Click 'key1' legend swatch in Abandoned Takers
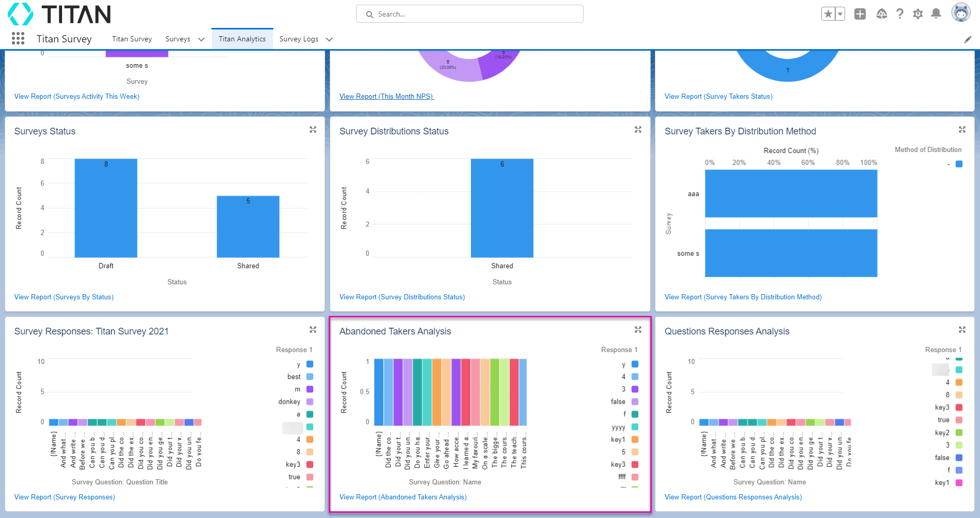The width and height of the screenshot is (980, 518). point(635,439)
